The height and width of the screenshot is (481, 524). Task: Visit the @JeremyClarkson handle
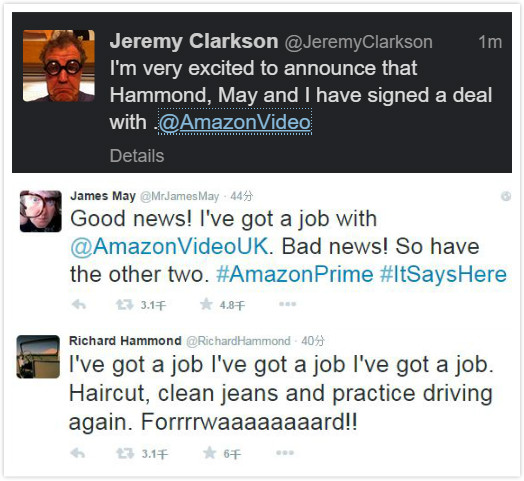(359, 42)
